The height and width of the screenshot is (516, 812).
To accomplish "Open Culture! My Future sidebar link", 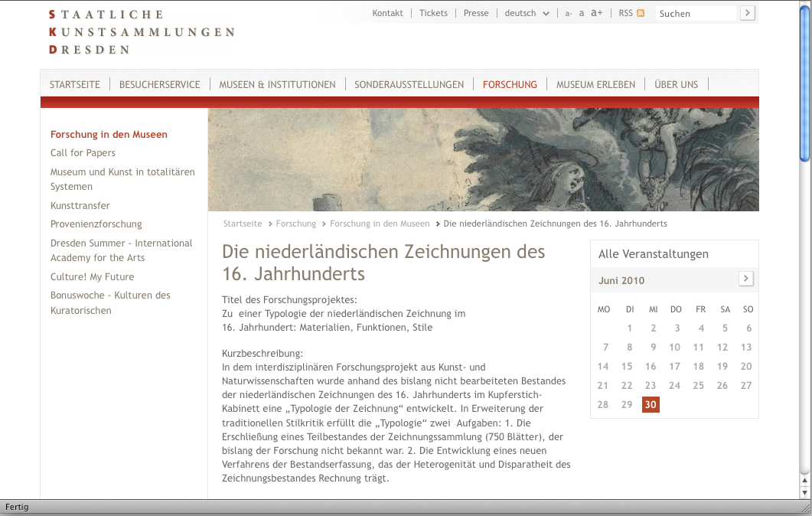I will click(92, 276).
